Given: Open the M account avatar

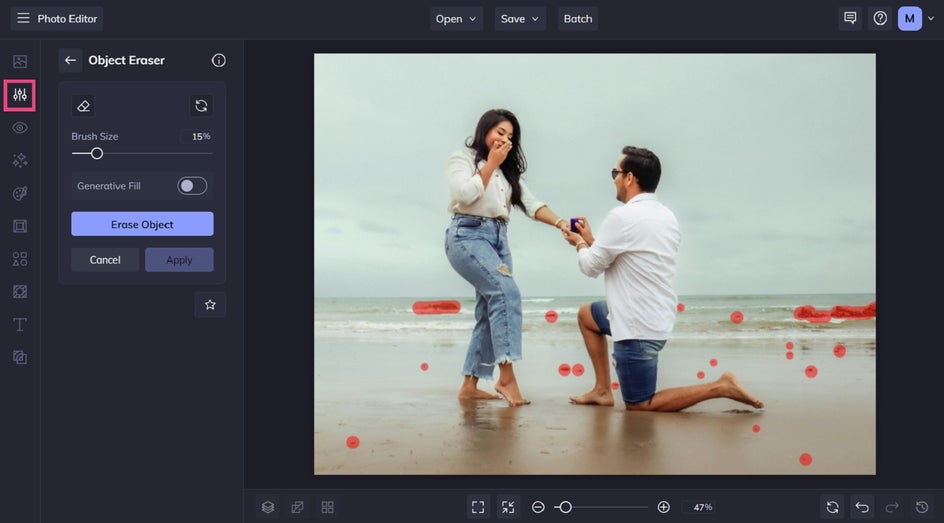Looking at the screenshot, I should point(910,19).
